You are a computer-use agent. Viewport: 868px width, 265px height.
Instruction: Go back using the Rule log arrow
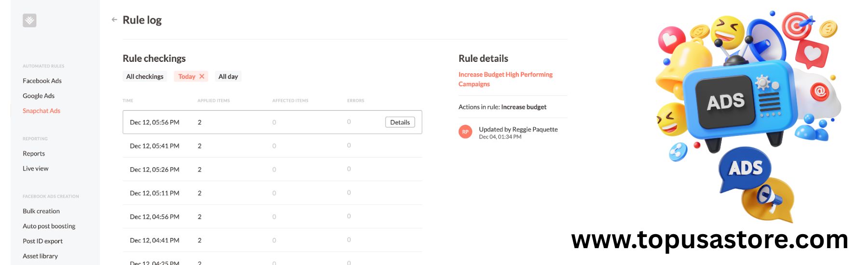click(114, 20)
